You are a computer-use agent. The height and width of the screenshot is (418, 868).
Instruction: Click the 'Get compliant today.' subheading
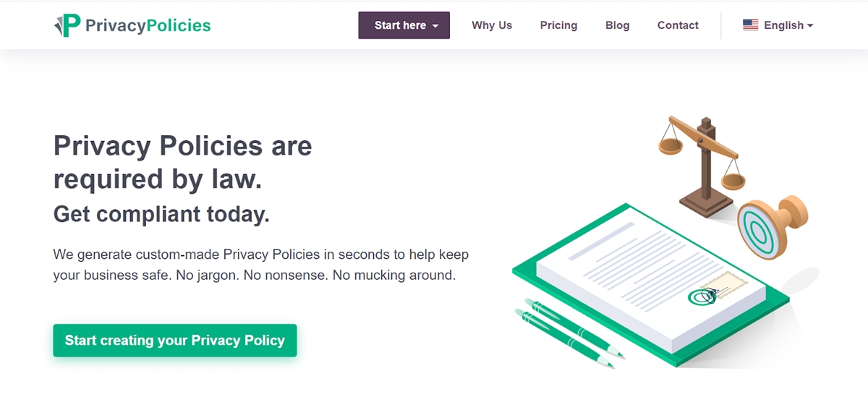[161, 214]
